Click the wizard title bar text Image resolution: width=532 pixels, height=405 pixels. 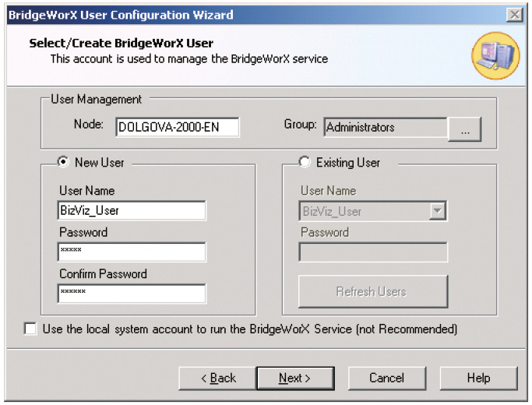[121, 15]
